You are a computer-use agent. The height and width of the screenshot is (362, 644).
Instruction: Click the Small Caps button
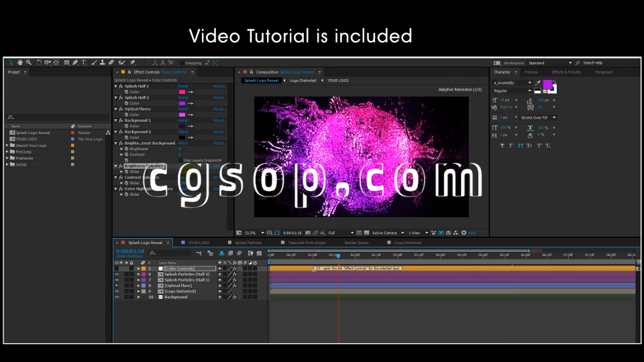tap(529, 145)
